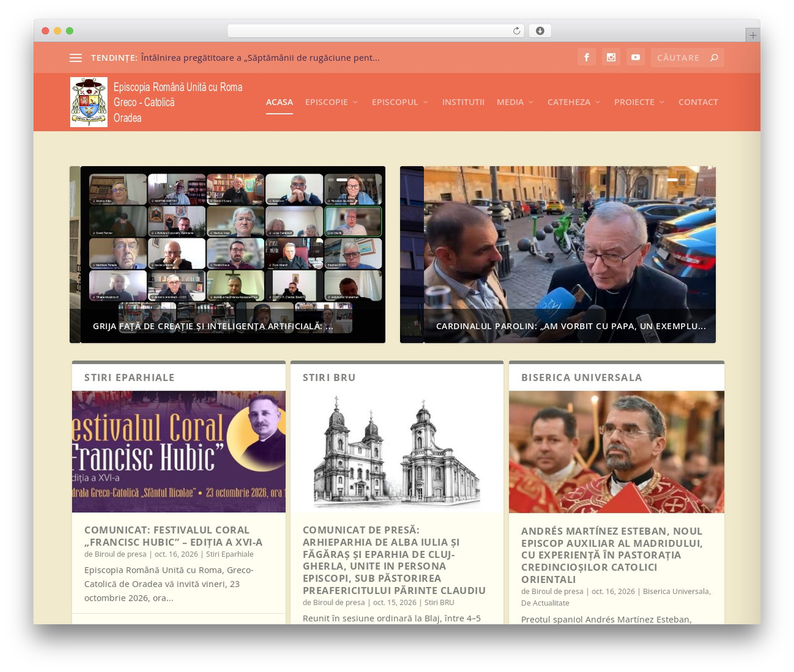Open the Stiri BRU category link
The width and height of the screenshot is (794, 672).
click(439, 603)
